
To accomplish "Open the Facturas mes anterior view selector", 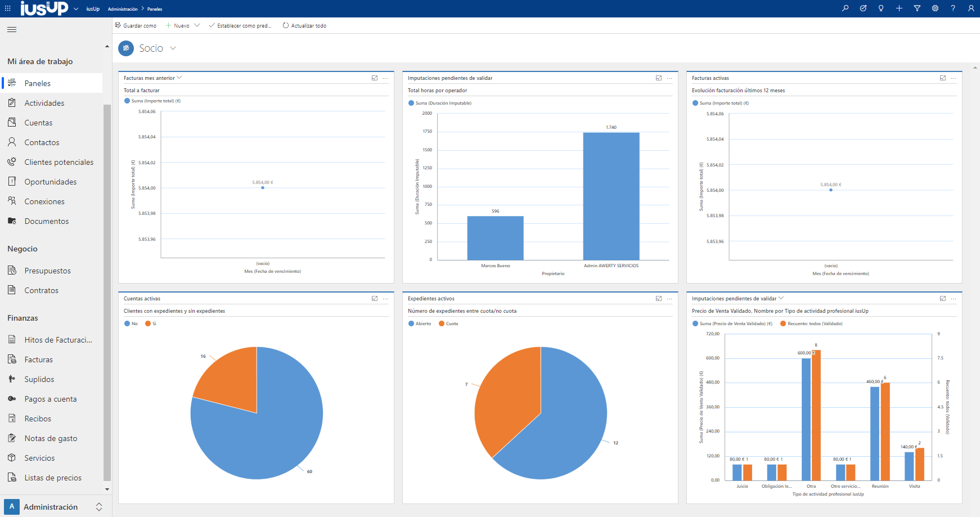I will [179, 78].
